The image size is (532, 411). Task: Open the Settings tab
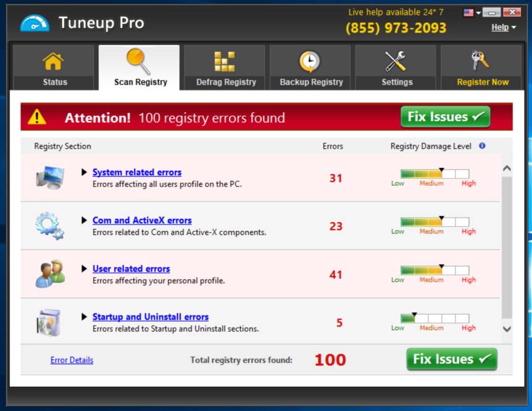(x=396, y=67)
